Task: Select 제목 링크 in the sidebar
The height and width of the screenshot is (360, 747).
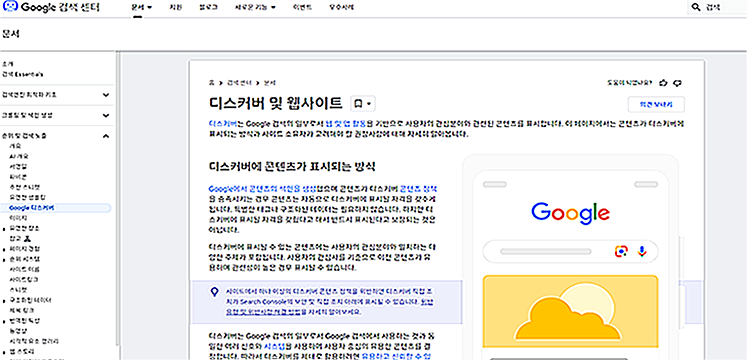Action: (21, 310)
